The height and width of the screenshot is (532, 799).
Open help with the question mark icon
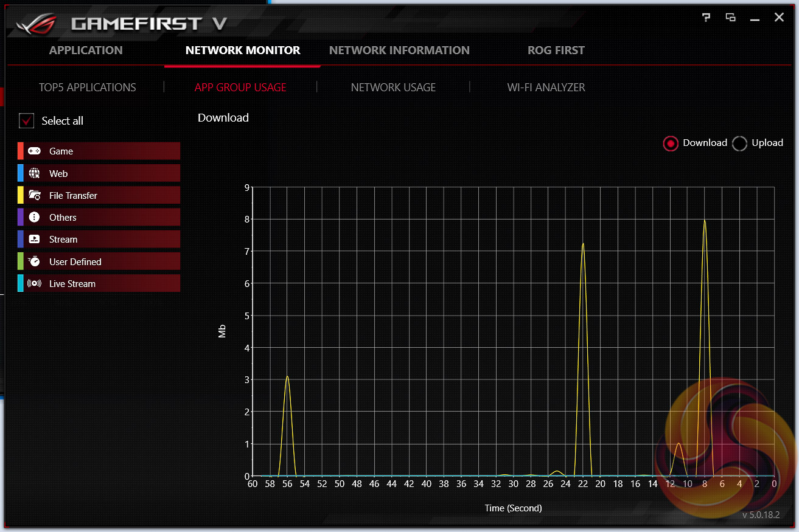(x=706, y=18)
